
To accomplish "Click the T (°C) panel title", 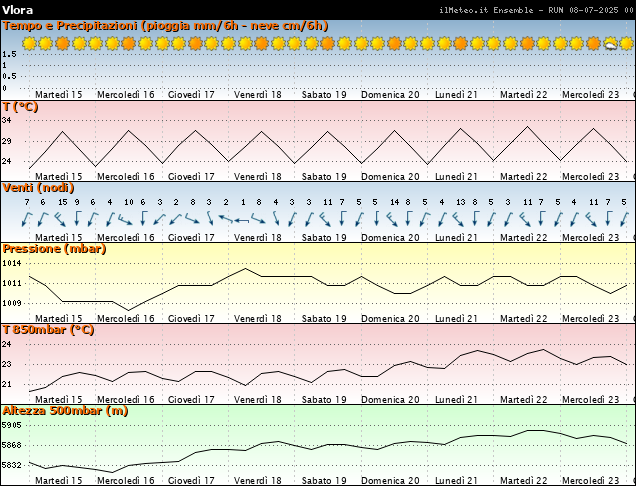I will (x=20, y=107).
